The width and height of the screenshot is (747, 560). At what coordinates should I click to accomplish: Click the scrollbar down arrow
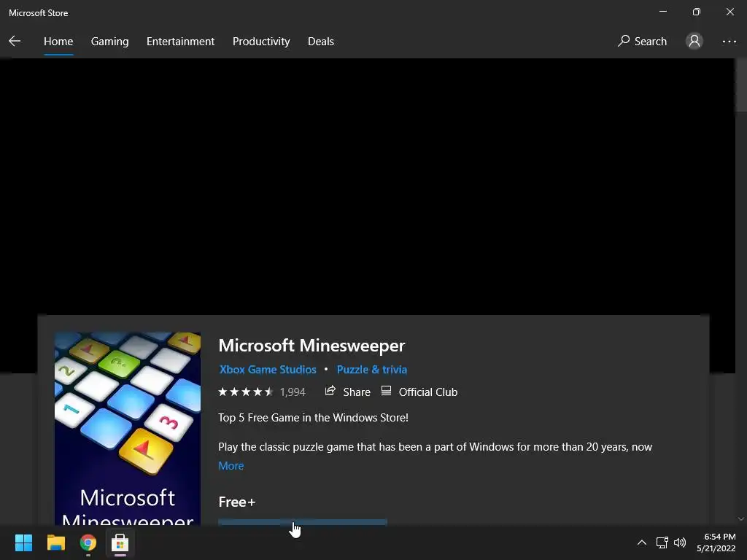[741, 519]
